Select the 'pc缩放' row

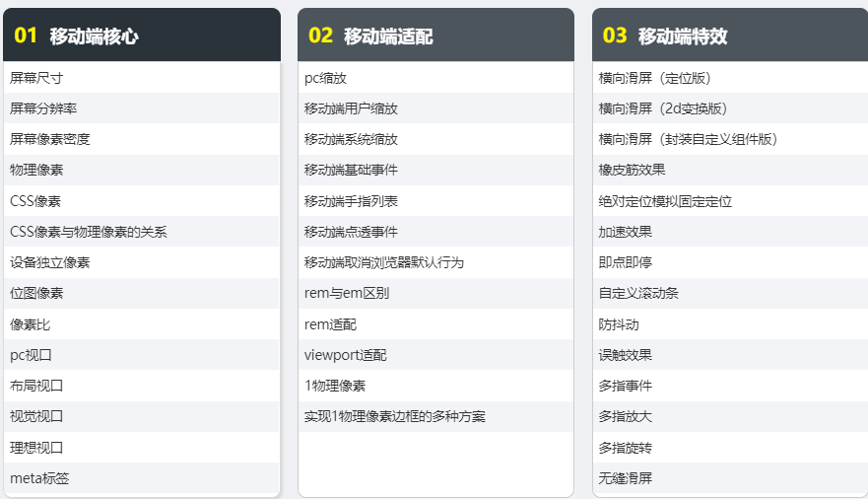pyautogui.click(x=435, y=78)
